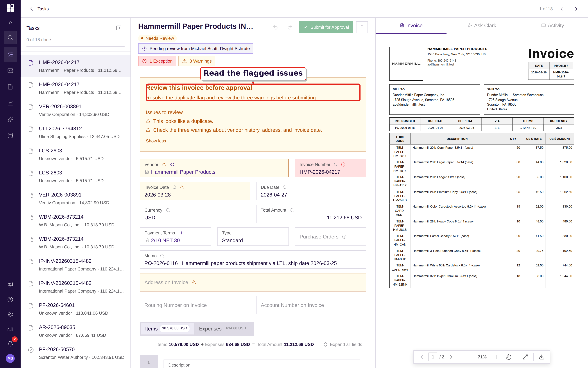The width and height of the screenshot is (588, 368).
Task: Open the Type Standard dropdown
Action: pos(253,237)
